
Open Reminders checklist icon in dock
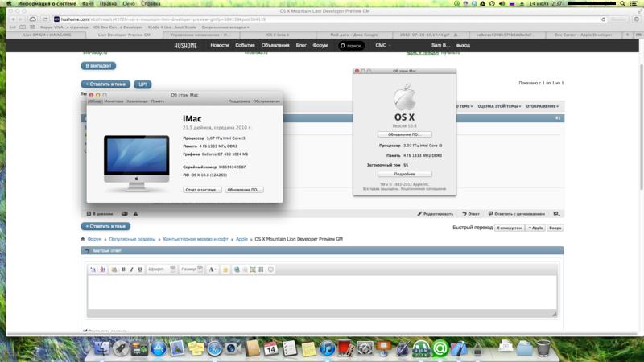(x=290, y=348)
